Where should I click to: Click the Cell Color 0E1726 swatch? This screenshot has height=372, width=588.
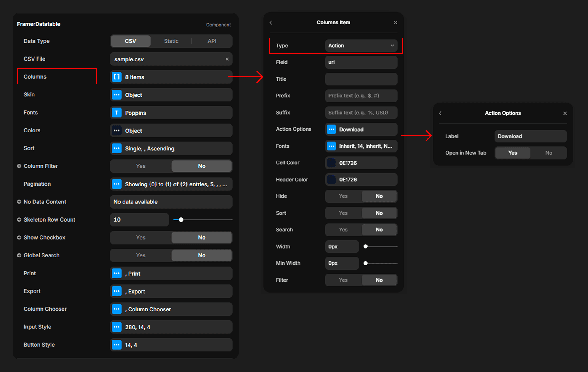coord(331,163)
